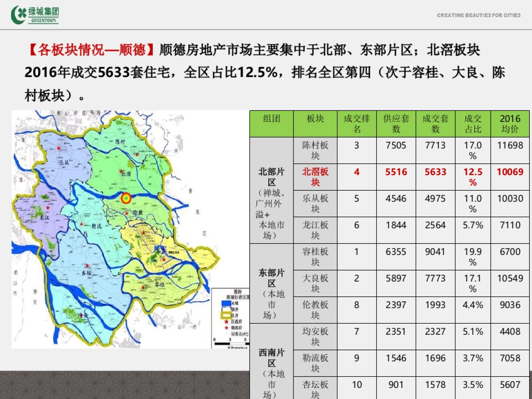Image resolution: width=532 pixels, height=399 pixels.
Task: Click the blue 水域 color swatch in legend
Action: click(x=226, y=304)
